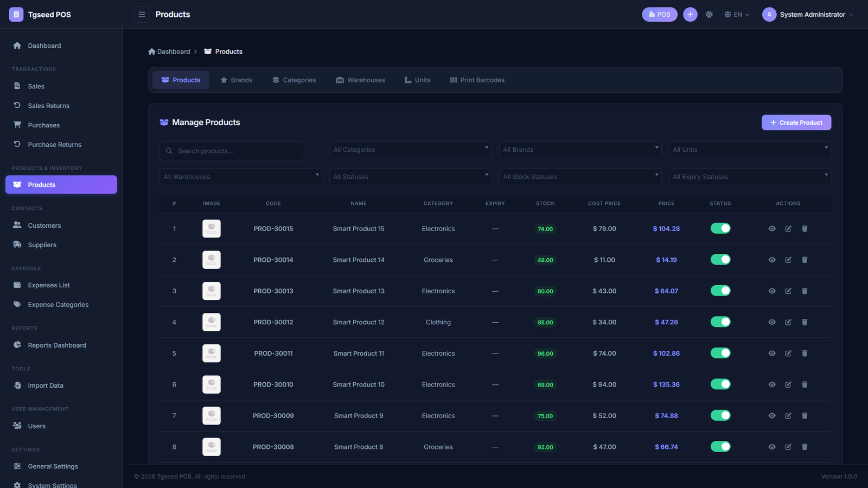Delete Smart Product 10

tap(805, 384)
